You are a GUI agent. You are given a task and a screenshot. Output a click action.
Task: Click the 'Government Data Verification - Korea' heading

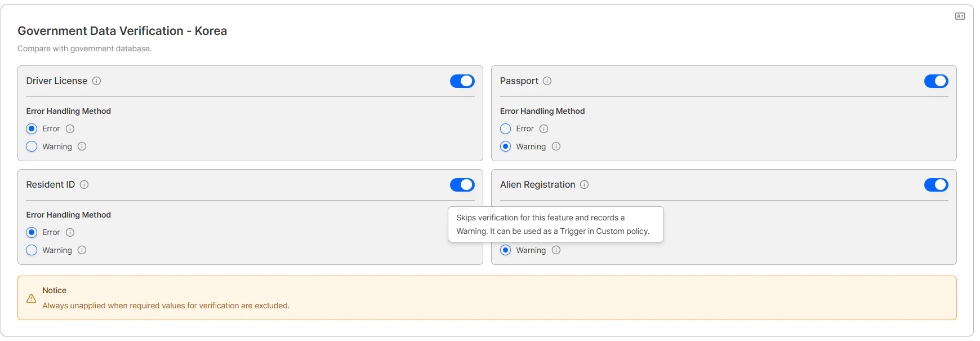pyautogui.click(x=122, y=31)
